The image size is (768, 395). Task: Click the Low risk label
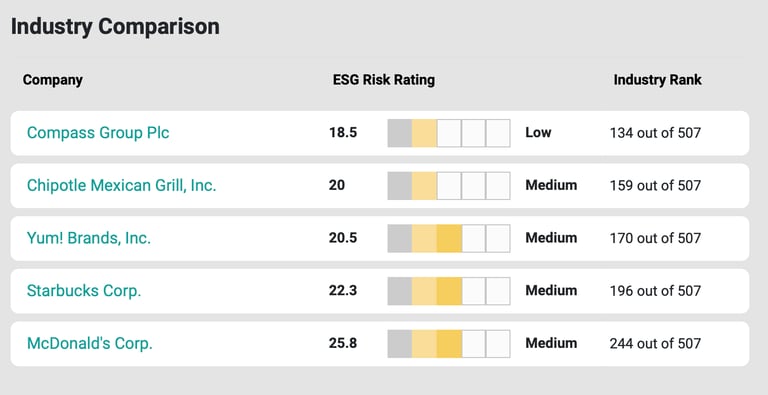point(538,132)
